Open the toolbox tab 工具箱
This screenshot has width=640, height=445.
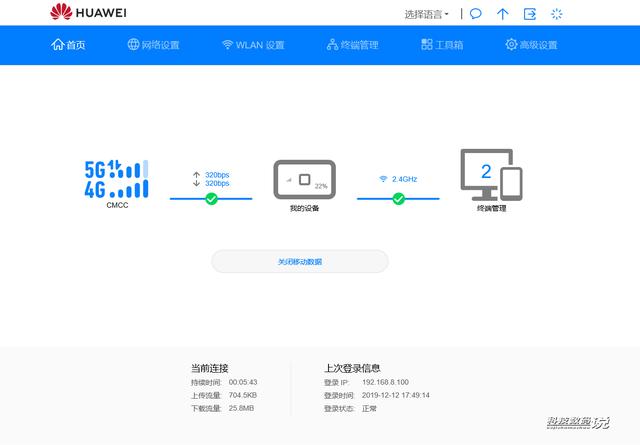coord(442,44)
